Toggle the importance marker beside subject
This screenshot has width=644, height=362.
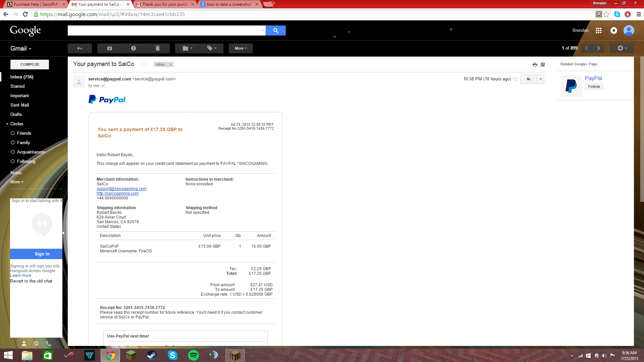pos(144,64)
